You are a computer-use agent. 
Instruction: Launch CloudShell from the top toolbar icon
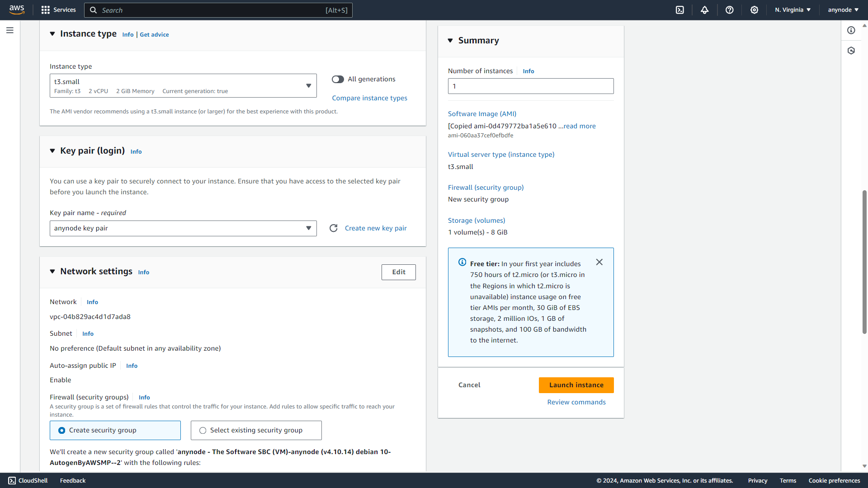(680, 9)
